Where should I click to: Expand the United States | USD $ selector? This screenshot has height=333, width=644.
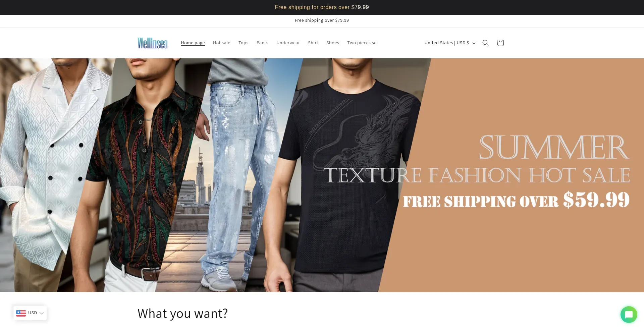pyautogui.click(x=450, y=43)
